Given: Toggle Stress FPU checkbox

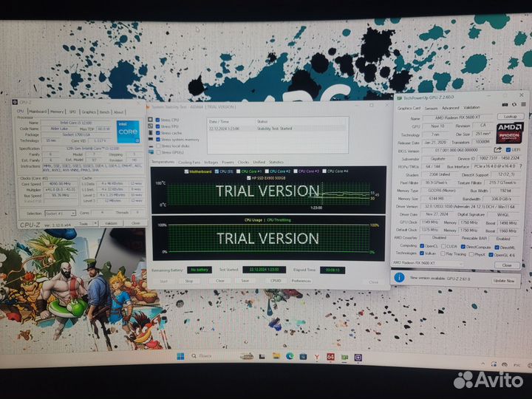Looking at the screenshot, I should click(x=158, y=126).
